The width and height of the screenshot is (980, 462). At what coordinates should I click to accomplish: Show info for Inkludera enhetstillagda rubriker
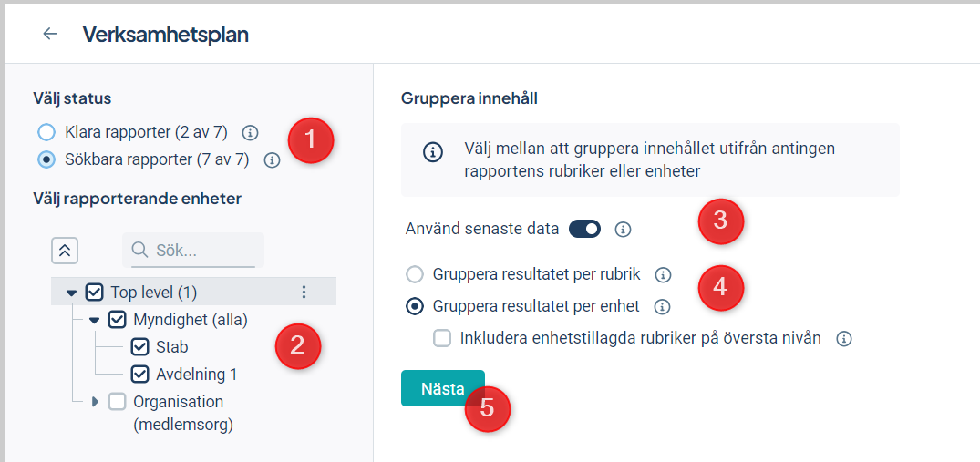click(844, 339)
